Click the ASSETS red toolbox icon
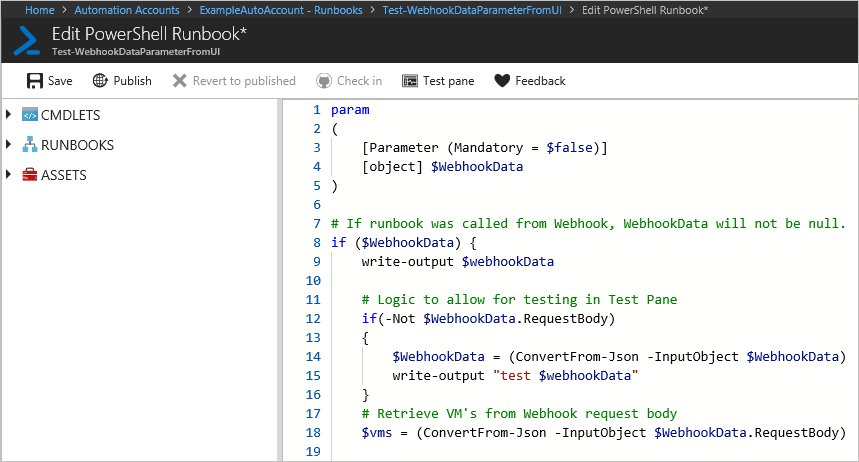Viewport: 859px width, 462px height. click(x=29, y=175)
